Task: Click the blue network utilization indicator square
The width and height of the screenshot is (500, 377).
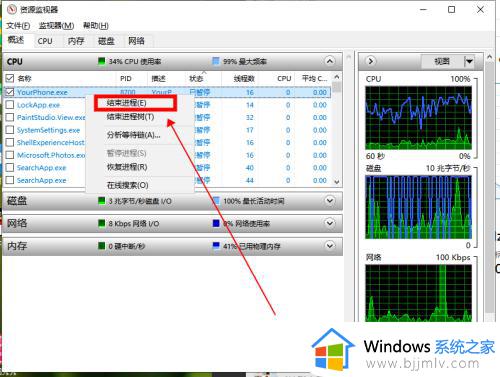Action: 216,223
